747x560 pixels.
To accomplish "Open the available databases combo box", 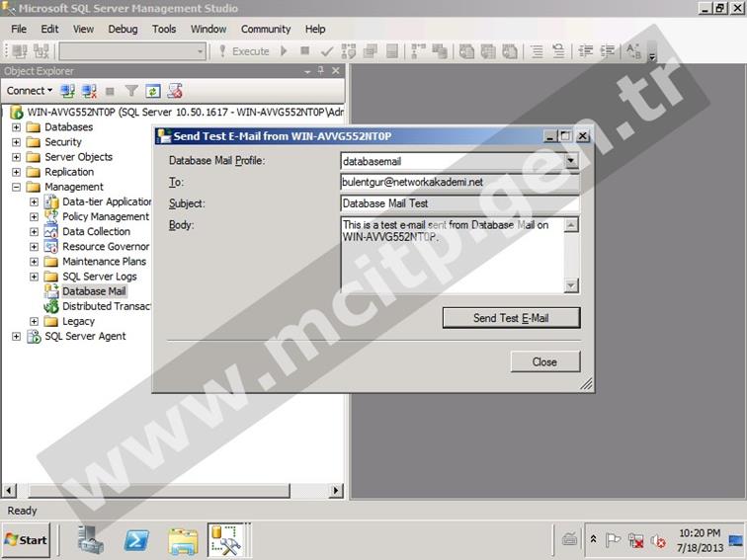I will (133, 51).
